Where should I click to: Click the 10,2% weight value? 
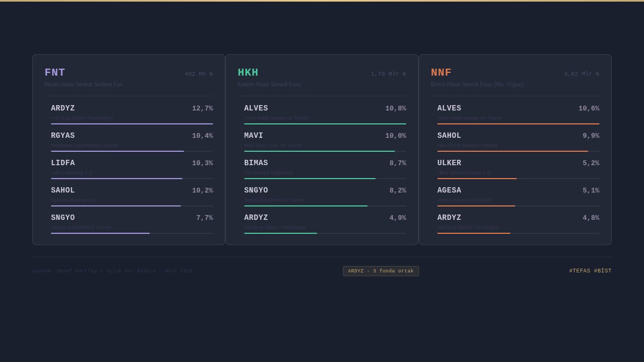[x=203, y=190]
